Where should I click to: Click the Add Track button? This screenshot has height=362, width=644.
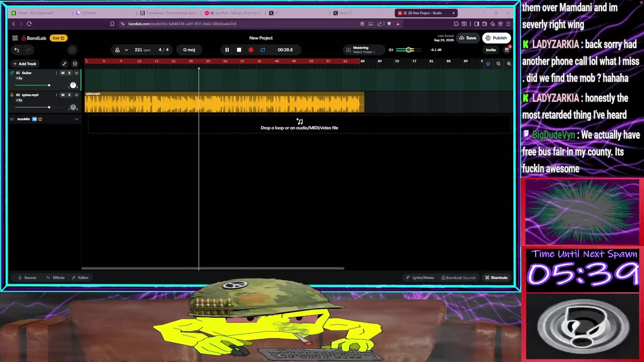(x=25, y=64)
